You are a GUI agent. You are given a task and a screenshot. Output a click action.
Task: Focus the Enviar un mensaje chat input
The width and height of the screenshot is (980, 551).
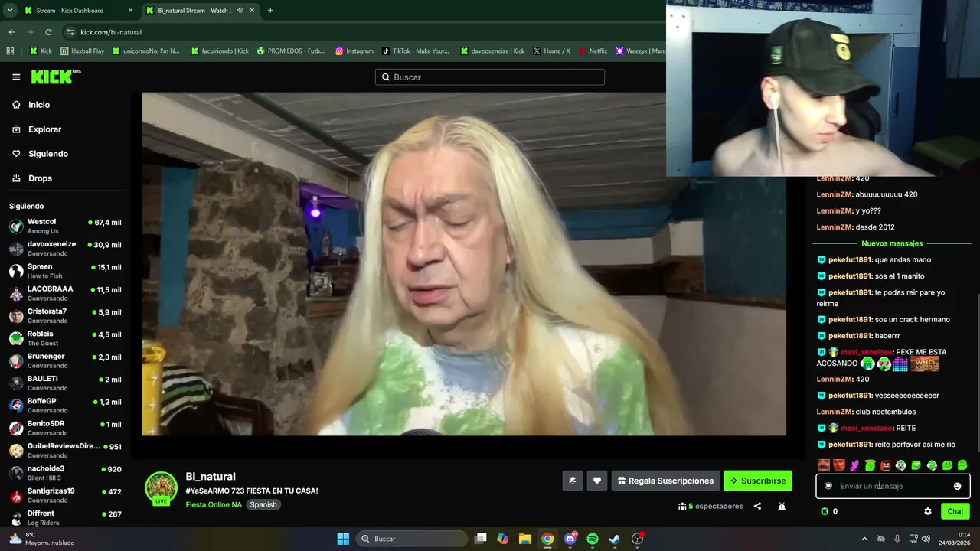[892, 486]
